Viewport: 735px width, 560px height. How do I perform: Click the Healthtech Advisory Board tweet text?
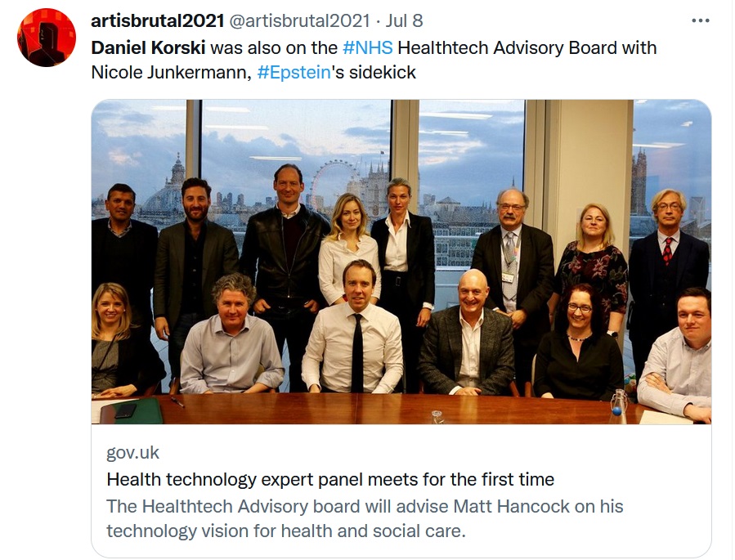[x=527, y=47]
